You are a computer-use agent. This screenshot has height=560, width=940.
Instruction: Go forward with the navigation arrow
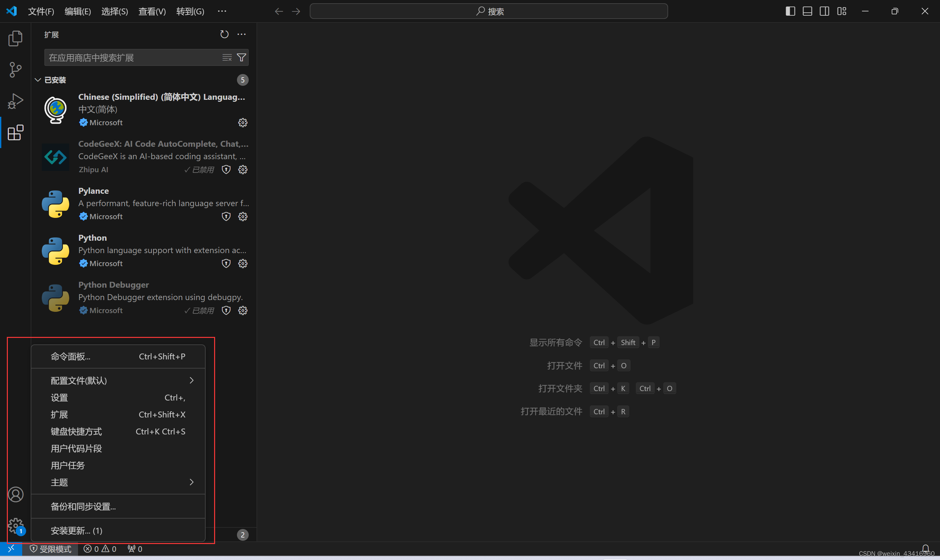pyautogui.click(x=296, y=11)
